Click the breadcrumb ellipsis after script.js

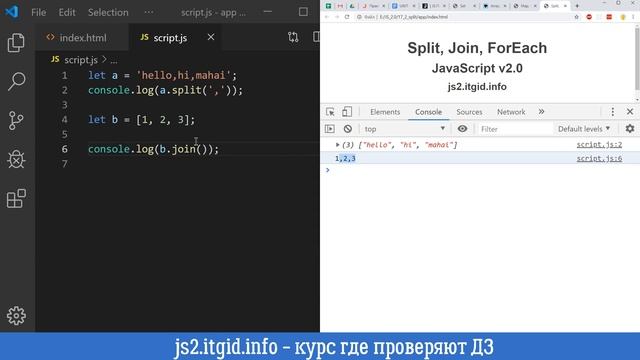(113, 60)
